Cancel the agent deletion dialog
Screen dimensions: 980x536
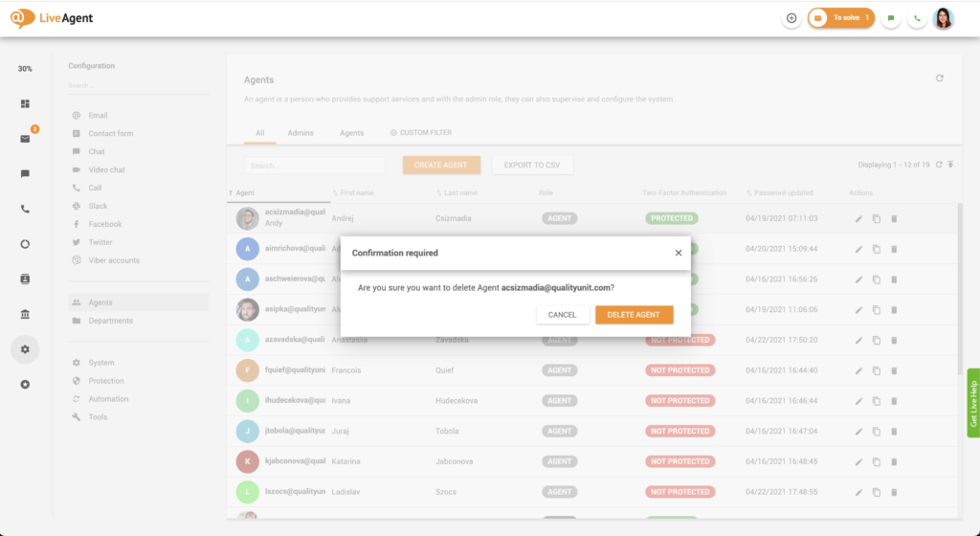click(x=563, y=315)
